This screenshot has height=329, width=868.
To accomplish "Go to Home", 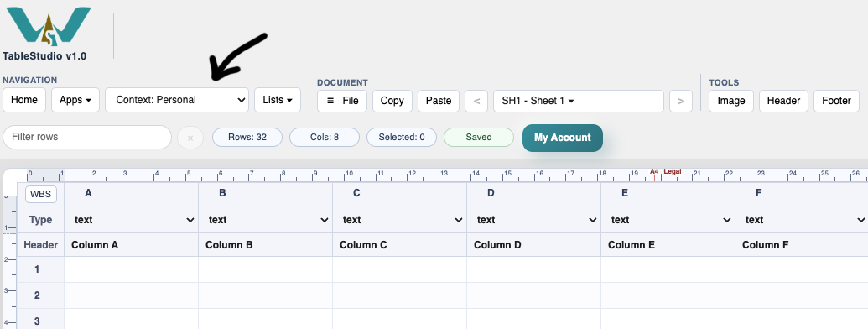I will coord(24,100).
